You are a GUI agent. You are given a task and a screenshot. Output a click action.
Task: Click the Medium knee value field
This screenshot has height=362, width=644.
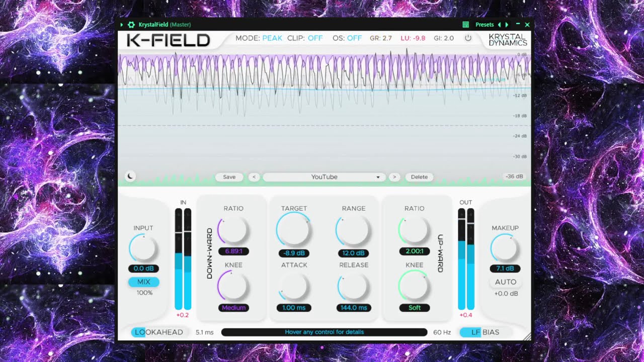233,308
